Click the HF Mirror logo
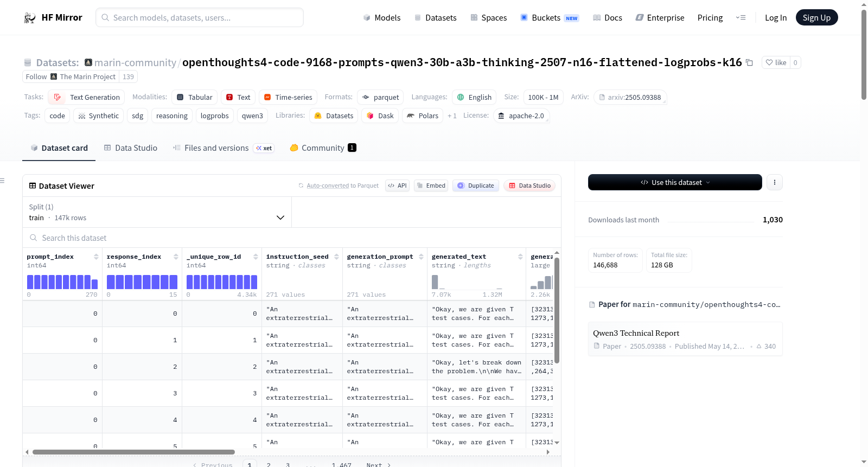 coord(53,17)
